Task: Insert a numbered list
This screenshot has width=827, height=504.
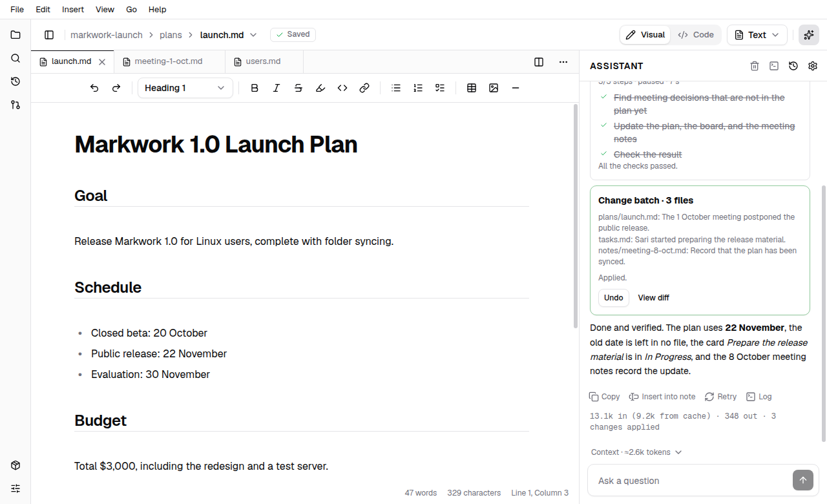Action: click(418, 88)
